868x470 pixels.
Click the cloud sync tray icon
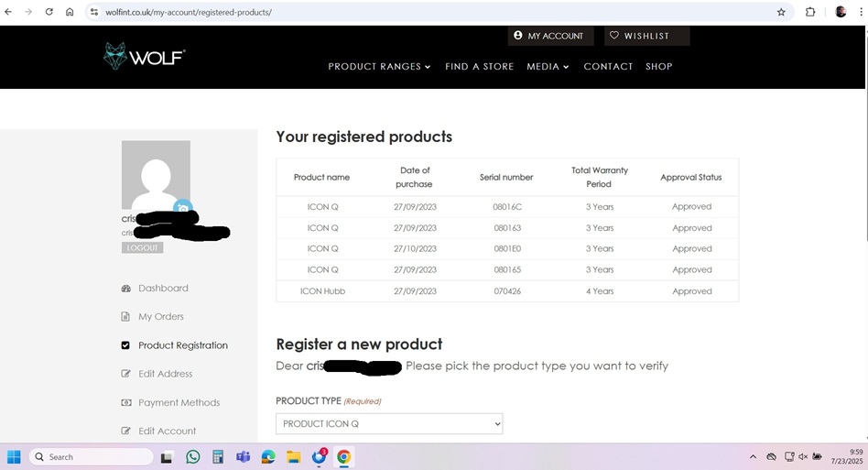click(771, 456)
